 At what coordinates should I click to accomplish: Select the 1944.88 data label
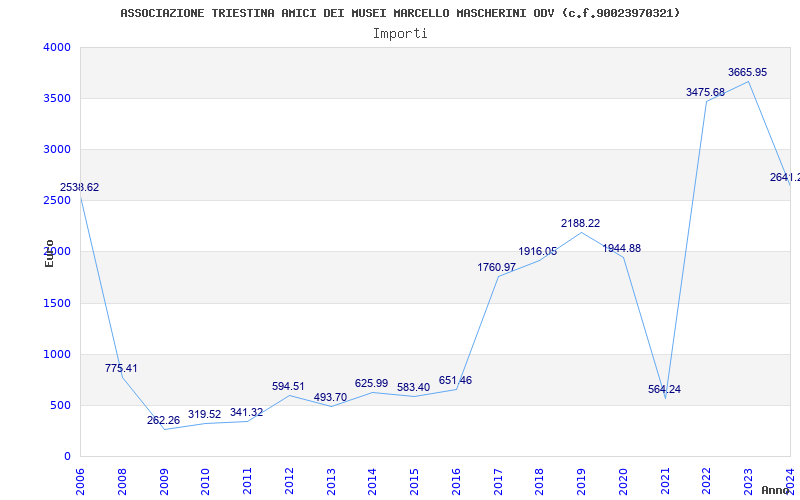click(621, 248)
